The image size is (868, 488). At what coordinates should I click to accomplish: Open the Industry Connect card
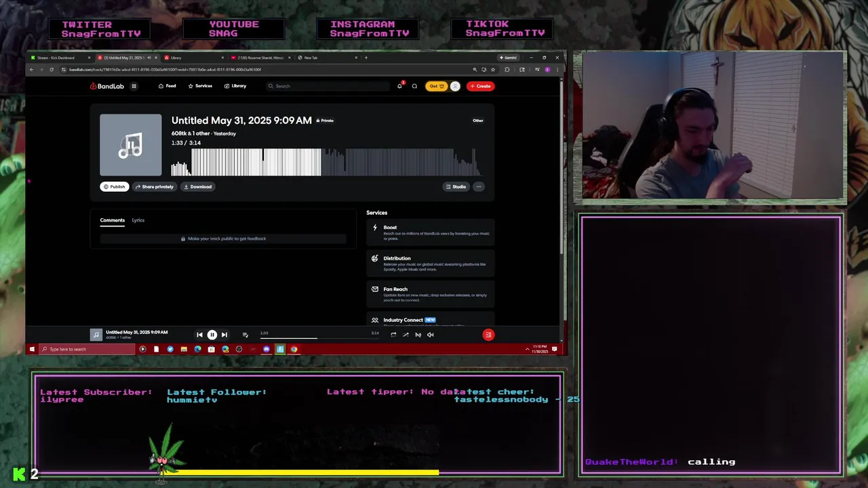pyautogui.click(x=431, y=320)
